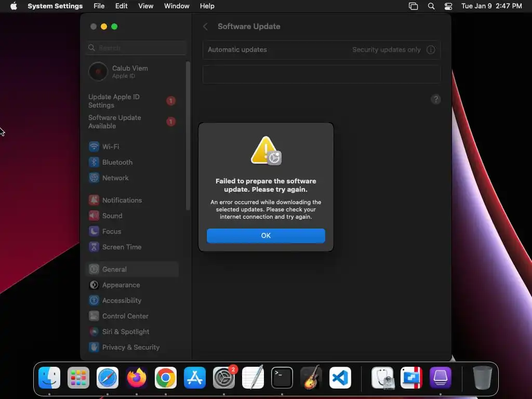Open the Software Update help button

(x=436, y=99)
